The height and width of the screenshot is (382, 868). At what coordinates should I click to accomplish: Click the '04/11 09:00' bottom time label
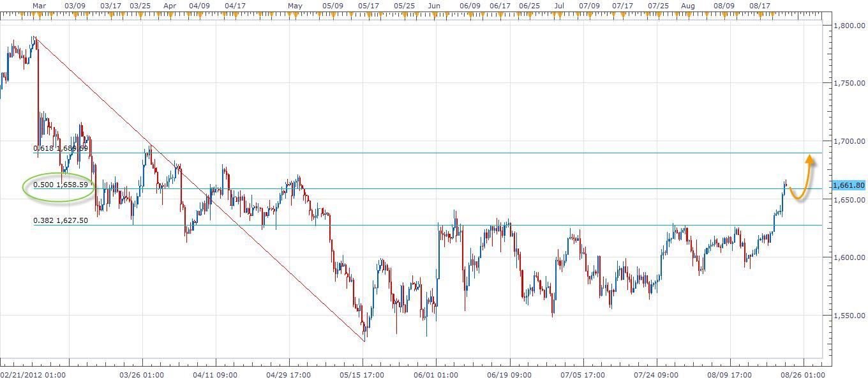215,375
